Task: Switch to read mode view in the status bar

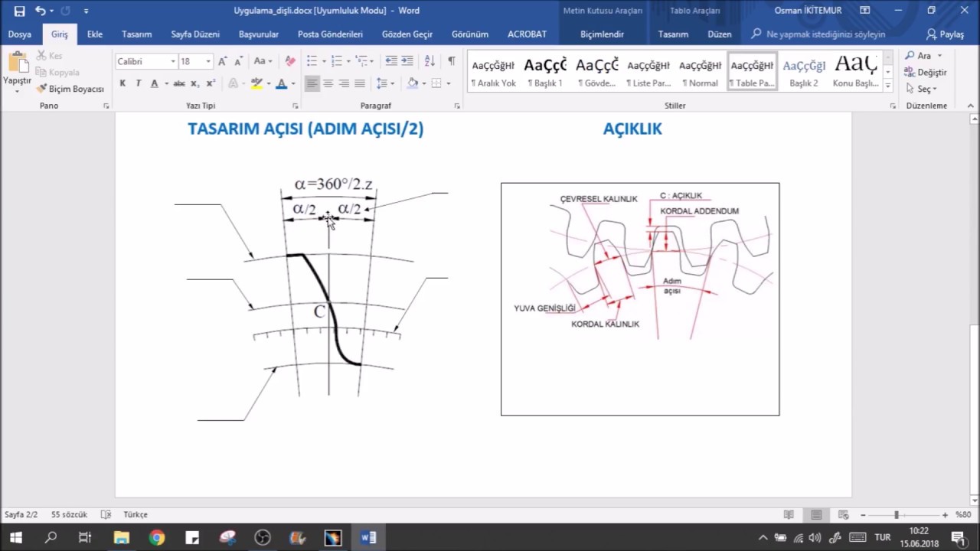Action: pos(789,515)
